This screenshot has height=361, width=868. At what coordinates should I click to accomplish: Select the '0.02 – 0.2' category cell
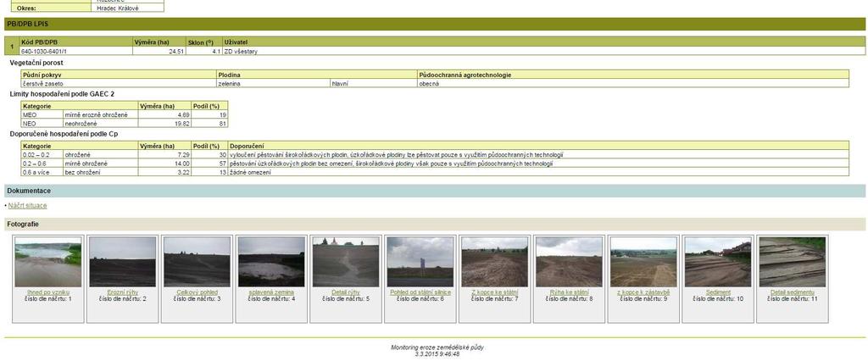click(42, 155)
